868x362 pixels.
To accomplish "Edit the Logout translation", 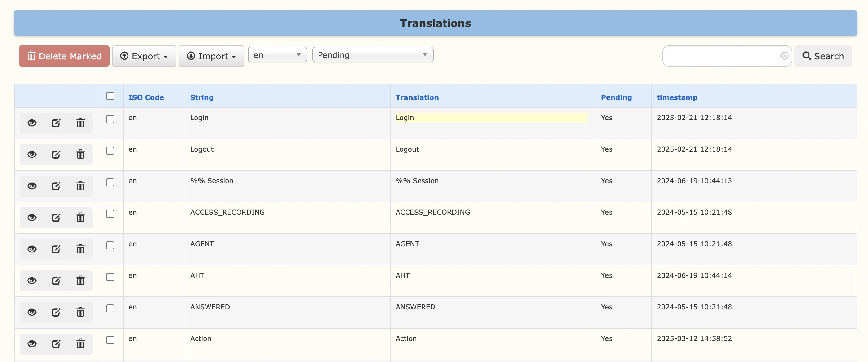I will click(x=56, y=154).
